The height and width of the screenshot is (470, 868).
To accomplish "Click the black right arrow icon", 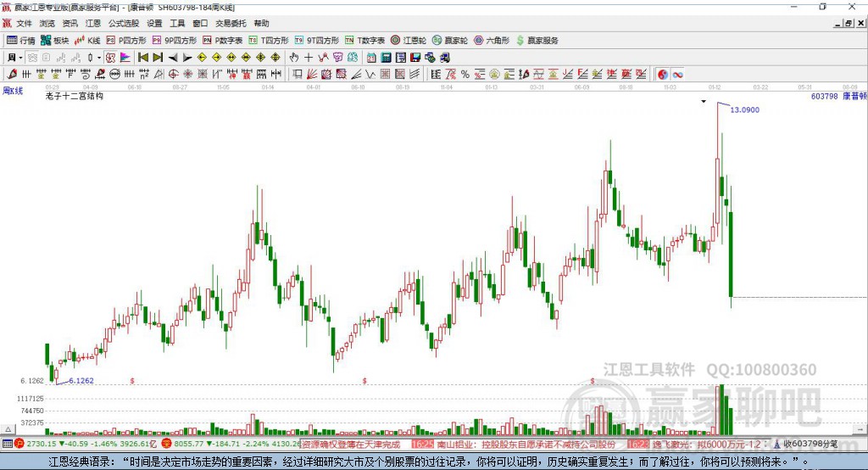I will (187, 58).
